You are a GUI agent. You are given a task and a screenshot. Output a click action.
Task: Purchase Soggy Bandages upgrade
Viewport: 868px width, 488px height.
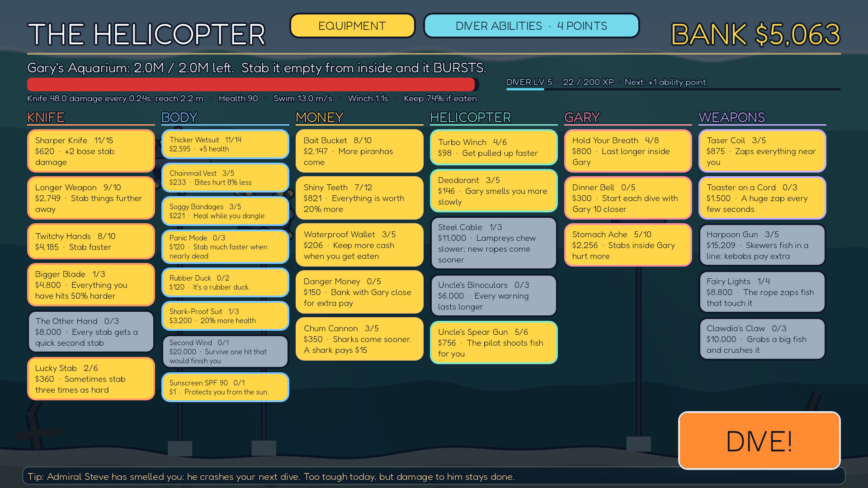coord(225,211)
